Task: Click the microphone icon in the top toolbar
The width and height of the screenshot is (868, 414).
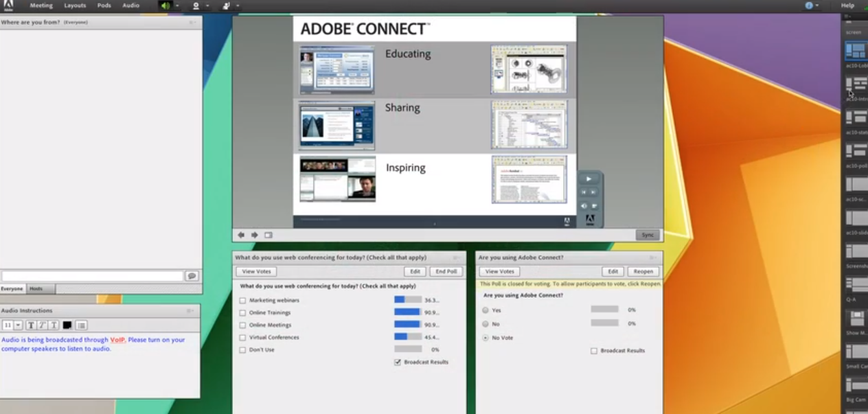Action: pyautogui.click(x=227, y=5)
